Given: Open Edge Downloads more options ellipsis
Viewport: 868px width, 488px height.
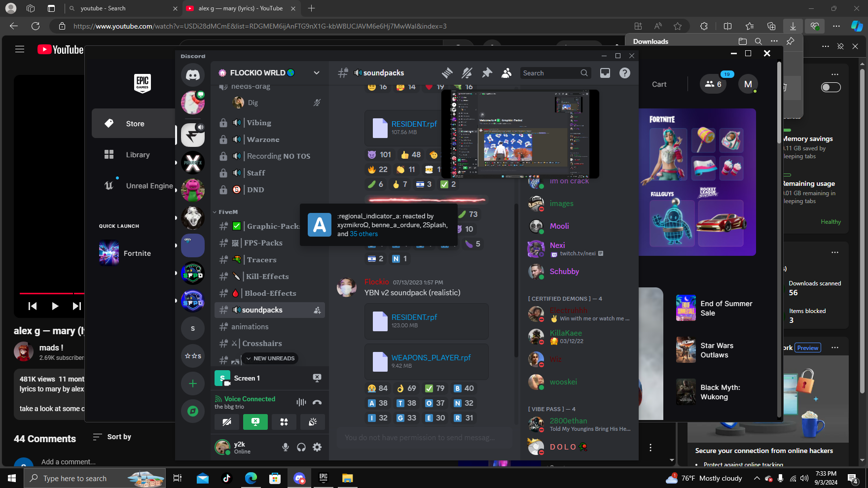Looking at the screenshot, I should [774, 41].
